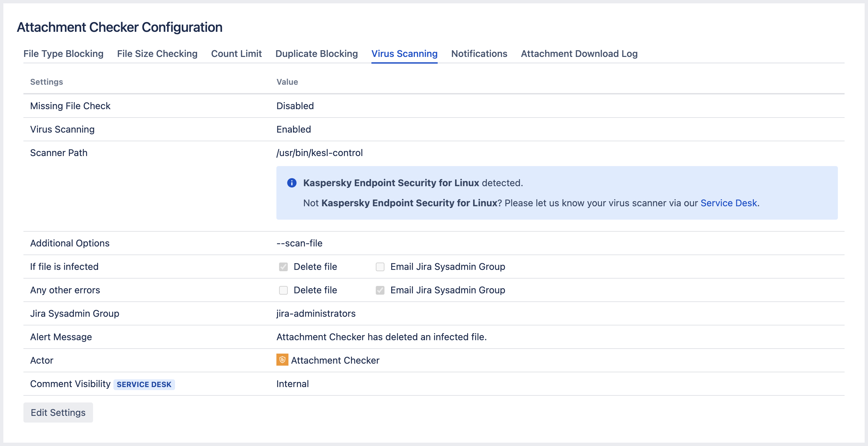Select the Virus Scanning tab

404,54
